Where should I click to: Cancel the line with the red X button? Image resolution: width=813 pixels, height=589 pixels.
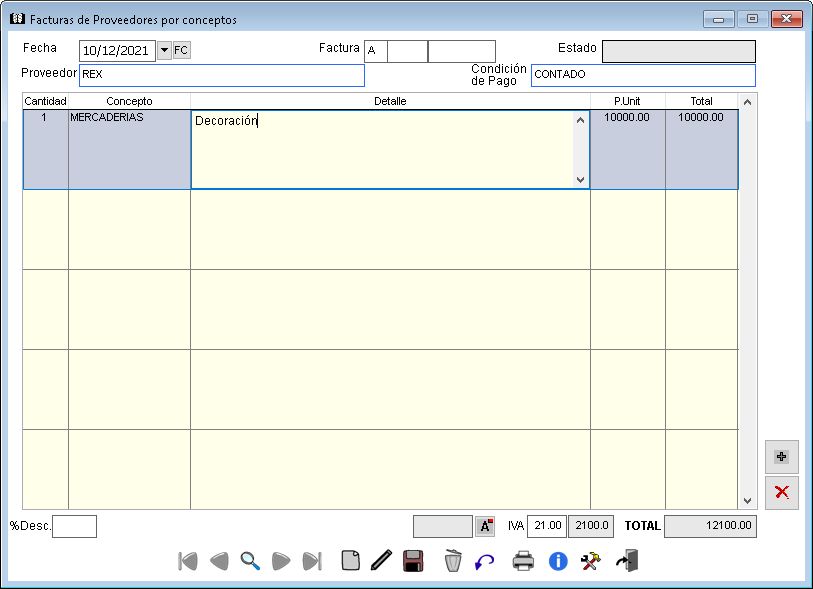pos(781,492)
